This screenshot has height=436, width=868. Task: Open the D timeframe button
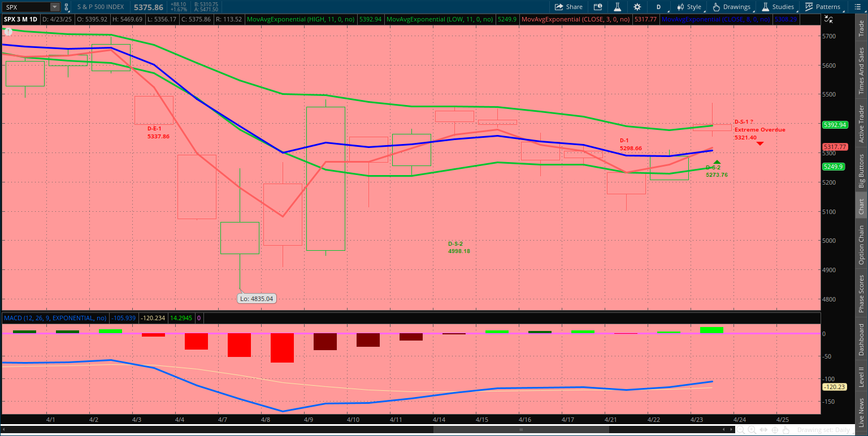click(x=658, y=7)
